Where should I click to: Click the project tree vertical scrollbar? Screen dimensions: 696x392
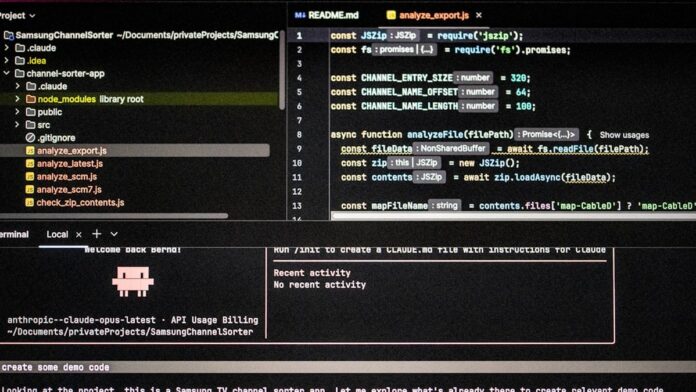[x=282, y=70]
